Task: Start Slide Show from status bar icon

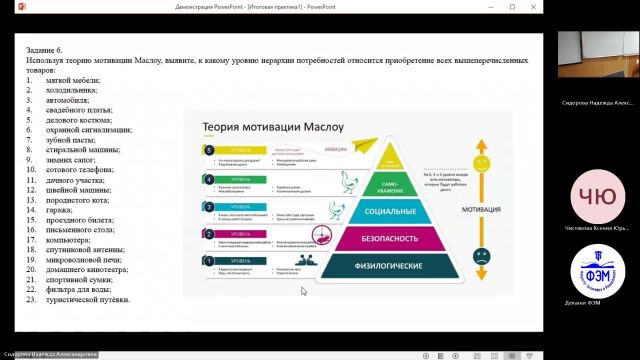Action: (530, 356)
